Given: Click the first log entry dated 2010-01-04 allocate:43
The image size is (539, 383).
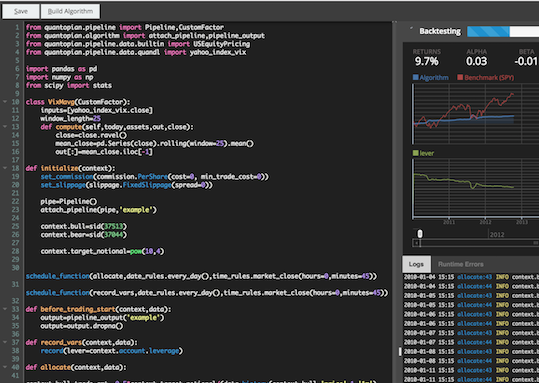Looking at the screenshot, I should tap(471, 277).
